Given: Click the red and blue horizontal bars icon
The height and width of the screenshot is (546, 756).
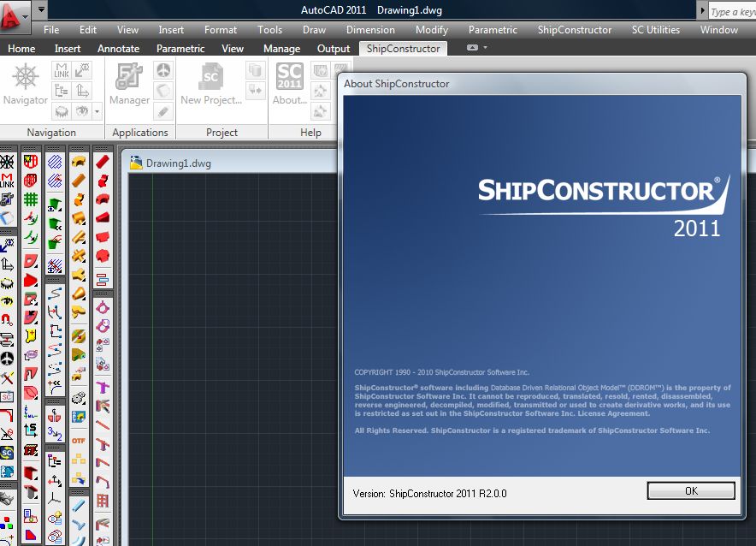Looking at the screenshot, I should pos(103,279).
